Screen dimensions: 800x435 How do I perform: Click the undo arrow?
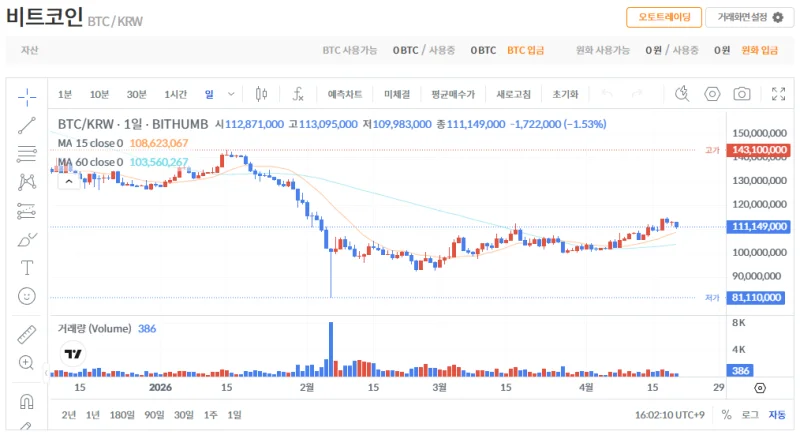607,94
